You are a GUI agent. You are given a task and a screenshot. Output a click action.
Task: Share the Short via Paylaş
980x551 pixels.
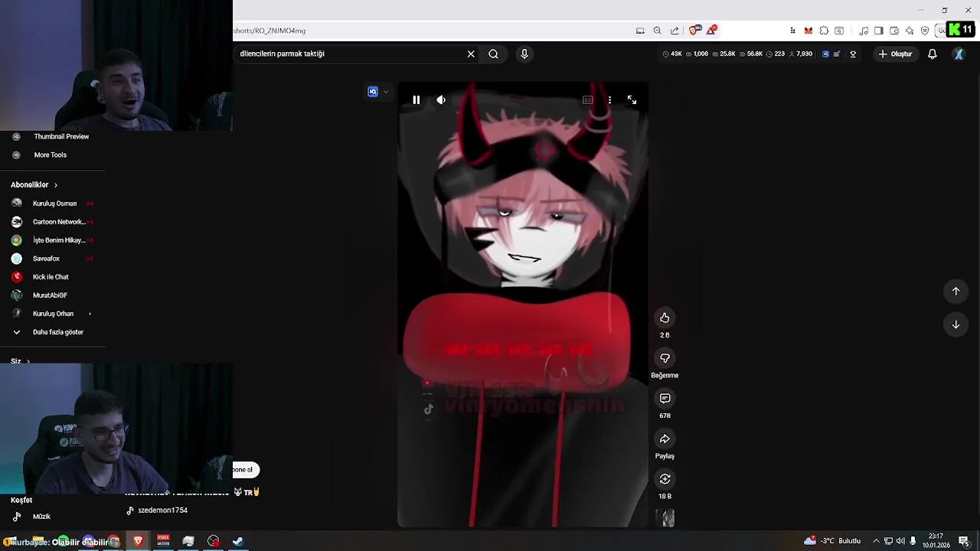pyautogui.click(x=665, y=439)
